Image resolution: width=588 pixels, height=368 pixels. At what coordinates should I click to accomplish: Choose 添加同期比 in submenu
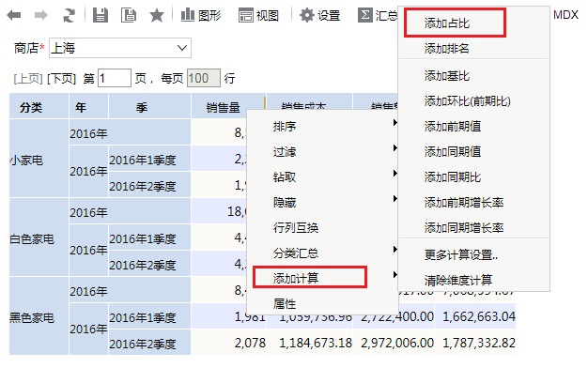tap(473, 176)
